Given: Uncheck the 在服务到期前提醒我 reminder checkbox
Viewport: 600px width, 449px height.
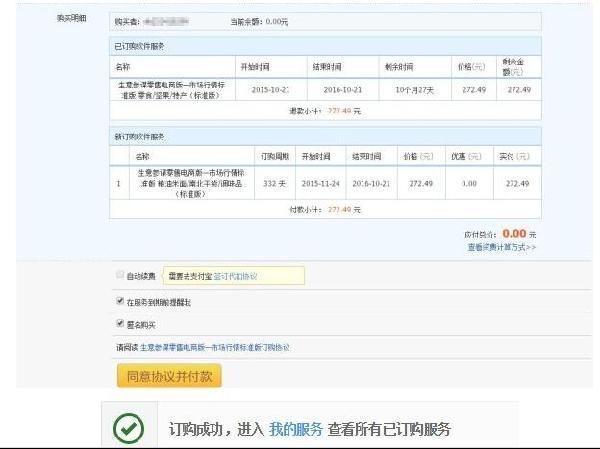Looking at the screenshot, I should (x=120, y=300).
